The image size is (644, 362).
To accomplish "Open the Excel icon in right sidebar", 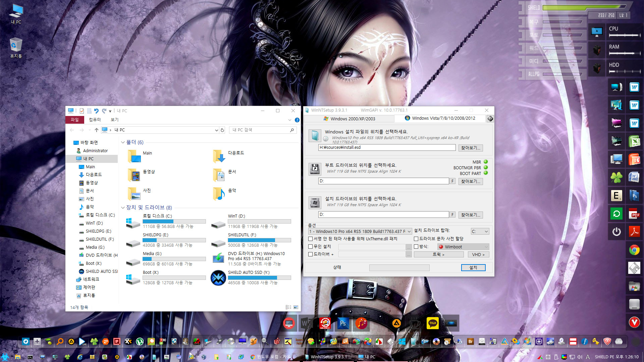I will point(634,141).
